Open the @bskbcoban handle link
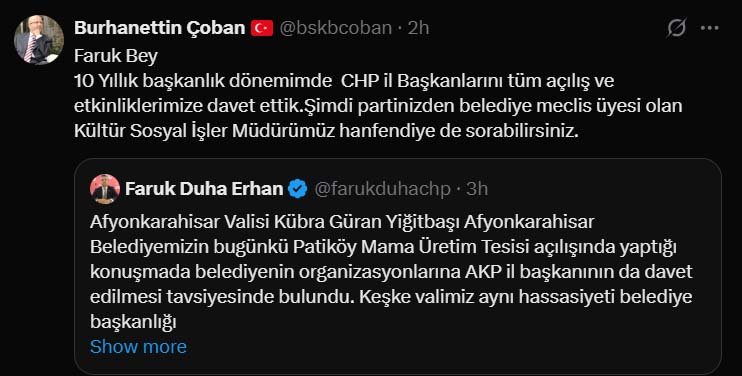 (x=336, y=28)
